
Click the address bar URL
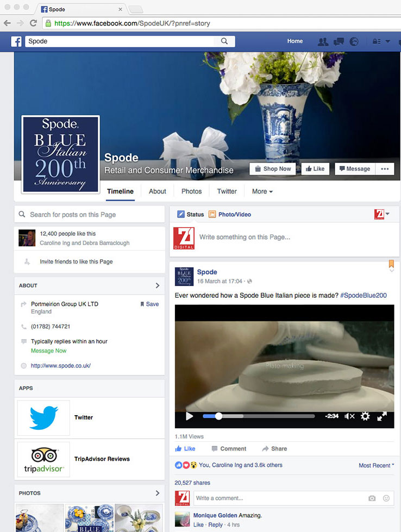coord(133,23)
